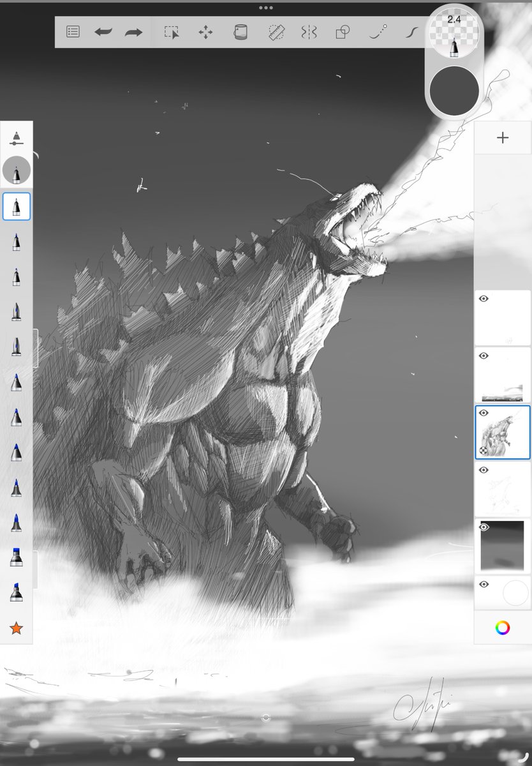This screenshot has width=532, height=766.
Task: Toggle visibility of the background color layer
Action: 484,584
